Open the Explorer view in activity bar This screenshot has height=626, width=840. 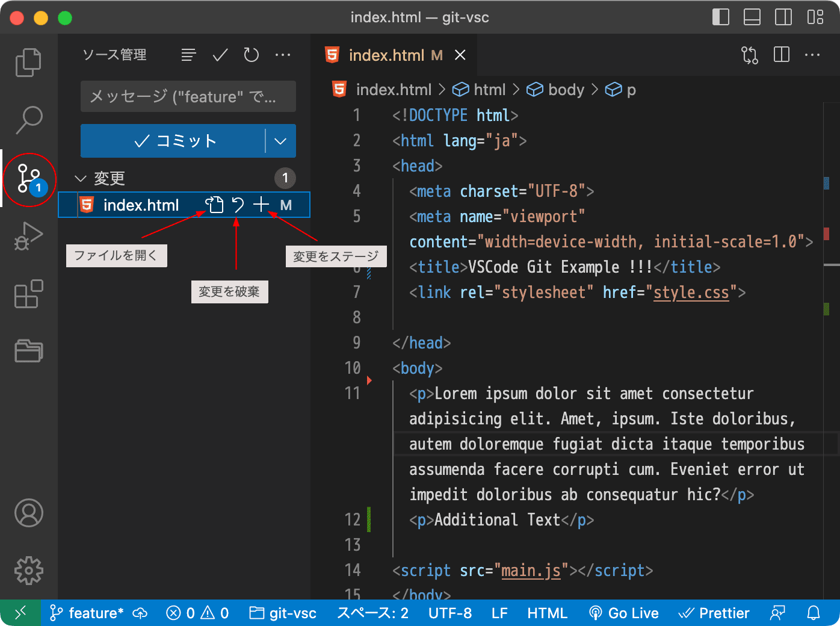[28, 63]
